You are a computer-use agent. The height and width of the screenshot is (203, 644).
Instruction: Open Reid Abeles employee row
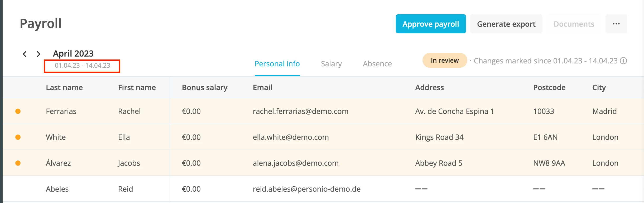[323, 189]
